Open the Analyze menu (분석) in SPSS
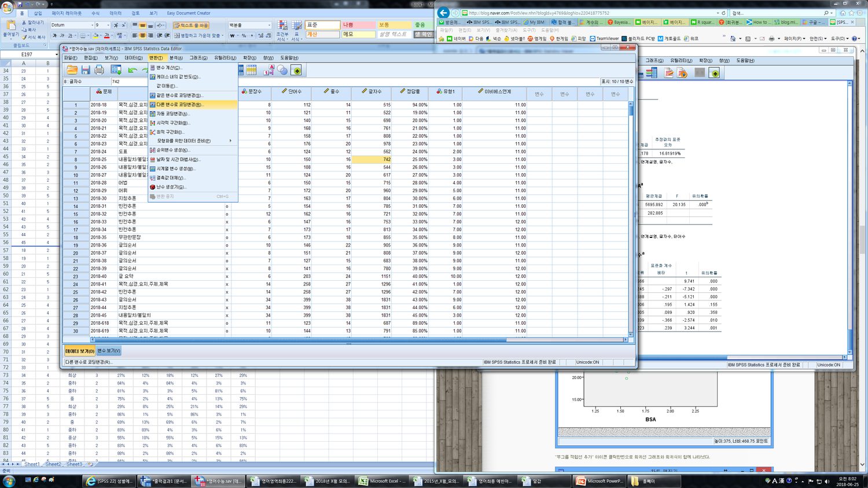 point(175,58)
